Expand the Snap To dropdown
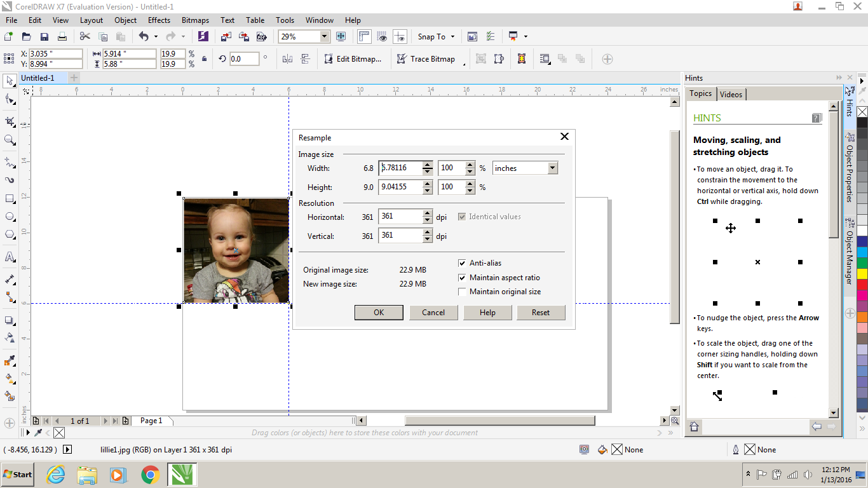 pos(452,37)
